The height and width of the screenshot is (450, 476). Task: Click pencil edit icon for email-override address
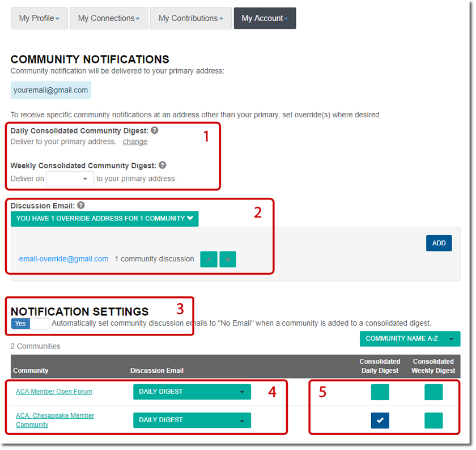(209, 259)
